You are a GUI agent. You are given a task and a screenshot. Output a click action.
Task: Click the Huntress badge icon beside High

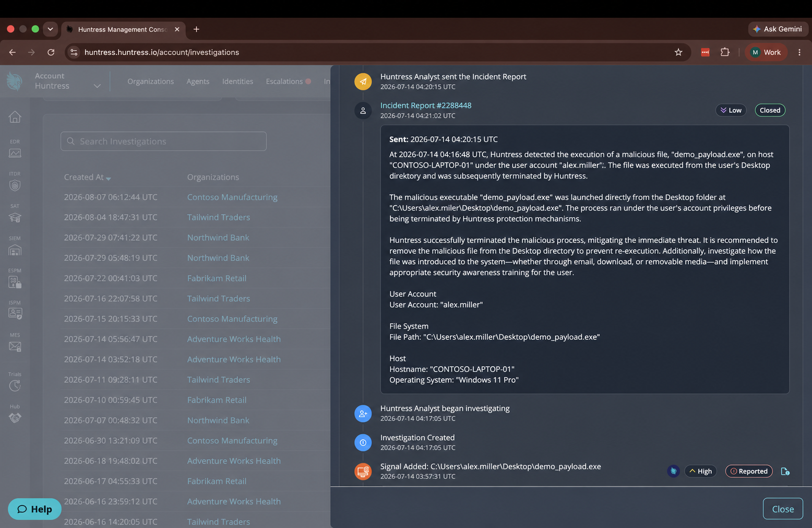(x=673, y=471)
